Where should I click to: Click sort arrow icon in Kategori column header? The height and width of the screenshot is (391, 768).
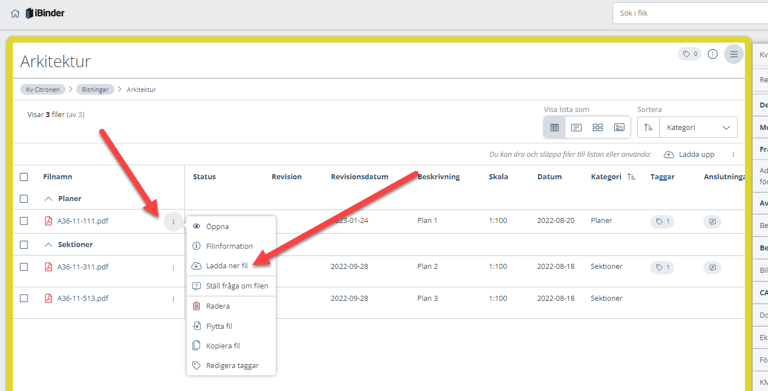(x=632, y=177)
